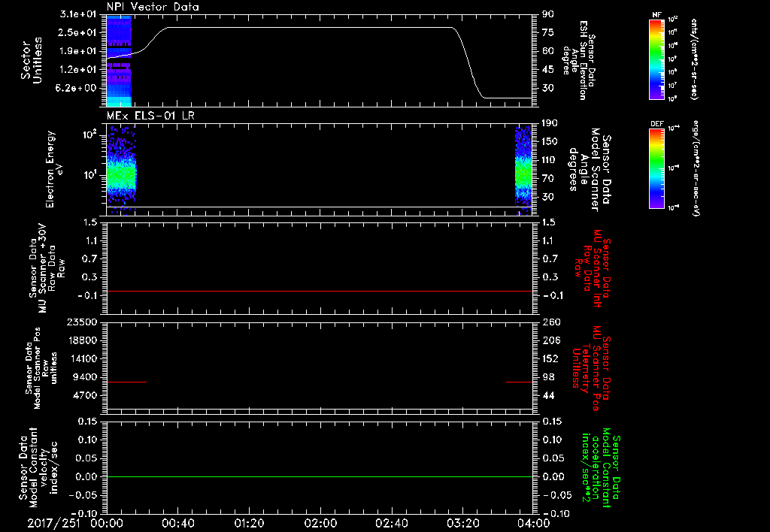Click the 152 telemetry tick label

(x=550, y=358)
